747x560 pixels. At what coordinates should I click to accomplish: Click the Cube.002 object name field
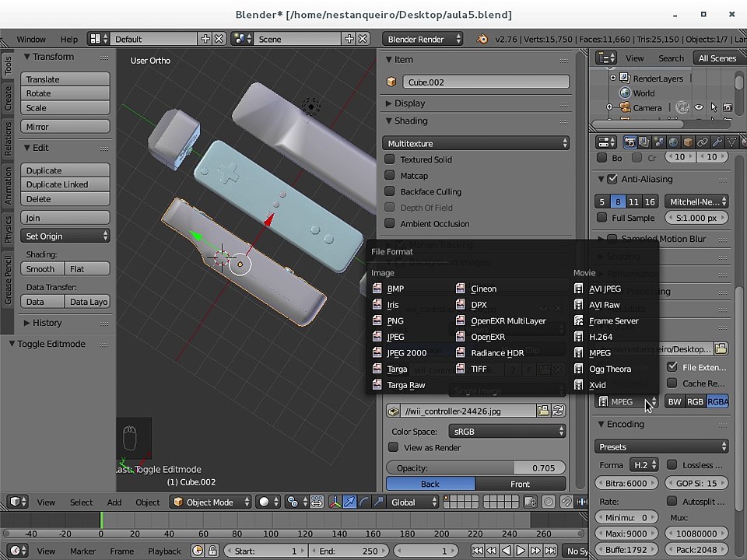(486, 82)
